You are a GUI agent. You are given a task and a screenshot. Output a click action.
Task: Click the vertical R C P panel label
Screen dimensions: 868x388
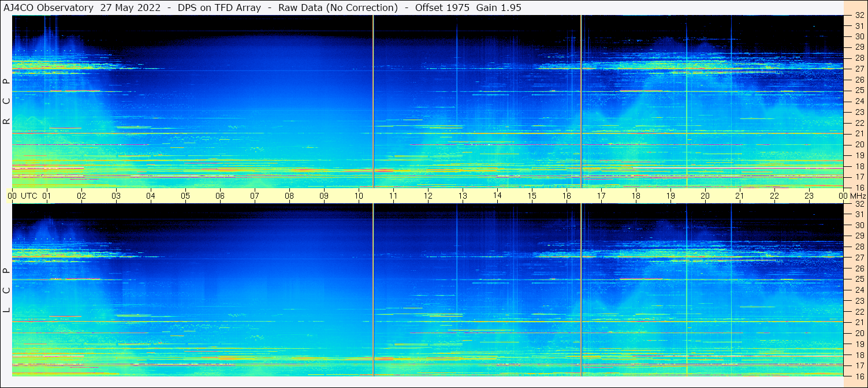point(6,102)
